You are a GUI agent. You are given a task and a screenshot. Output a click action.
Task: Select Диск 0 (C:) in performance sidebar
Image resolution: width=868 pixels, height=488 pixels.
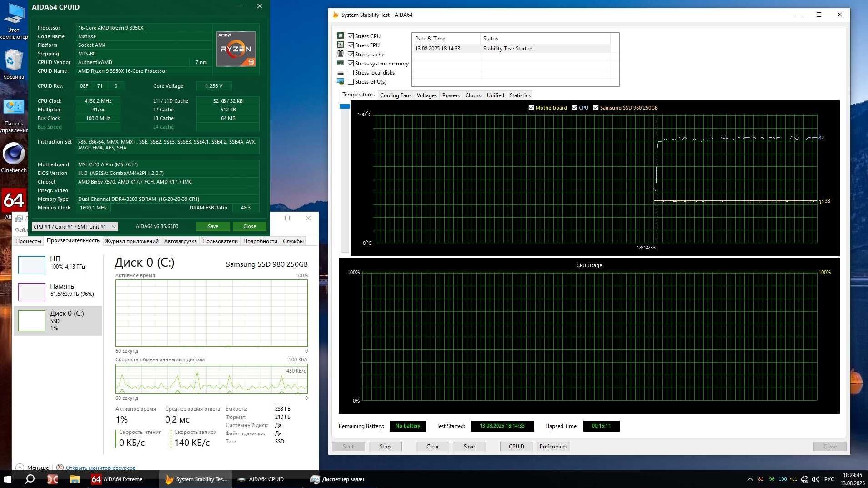(x=58, y=321)
